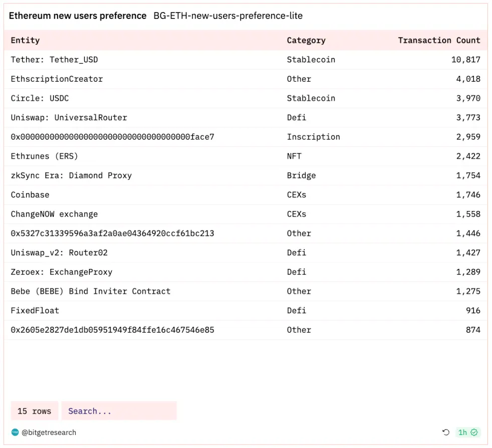Click the 1h freshness check badge

(x=468, y=433)
